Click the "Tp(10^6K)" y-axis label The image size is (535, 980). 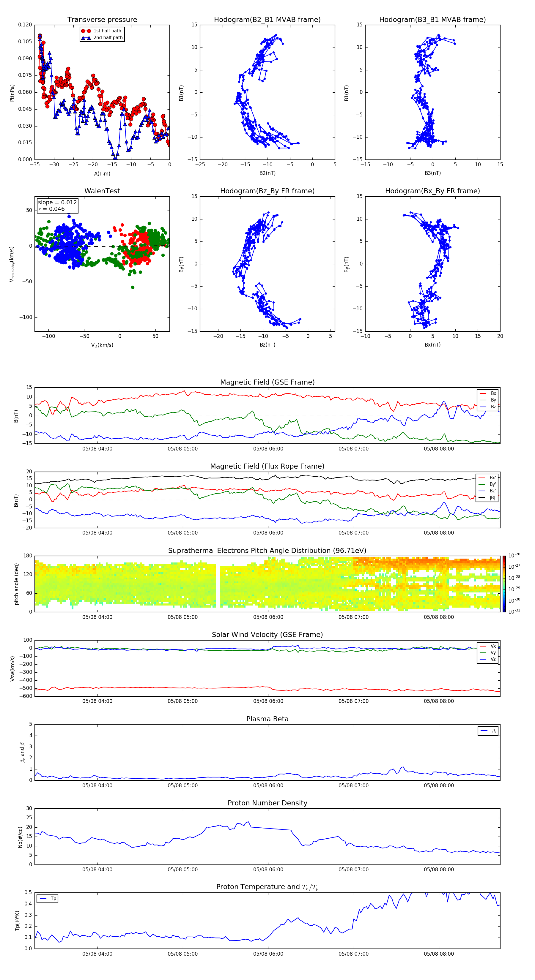[x=17, y=921]
